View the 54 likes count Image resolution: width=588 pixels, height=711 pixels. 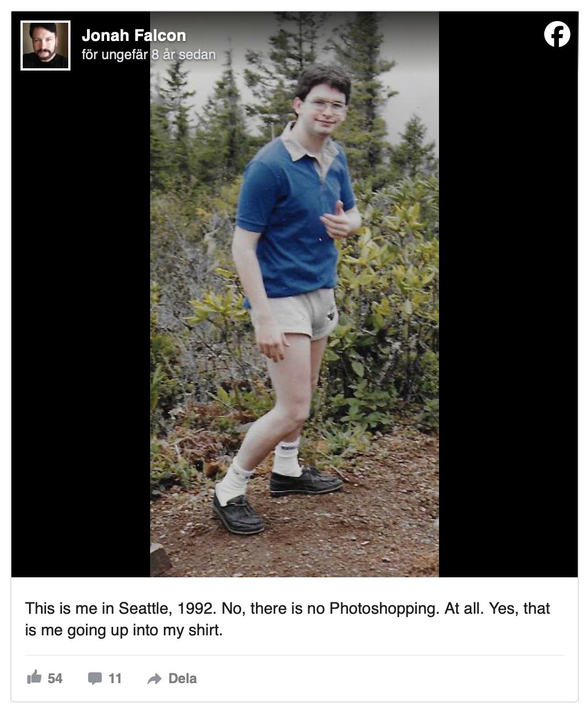55,679
